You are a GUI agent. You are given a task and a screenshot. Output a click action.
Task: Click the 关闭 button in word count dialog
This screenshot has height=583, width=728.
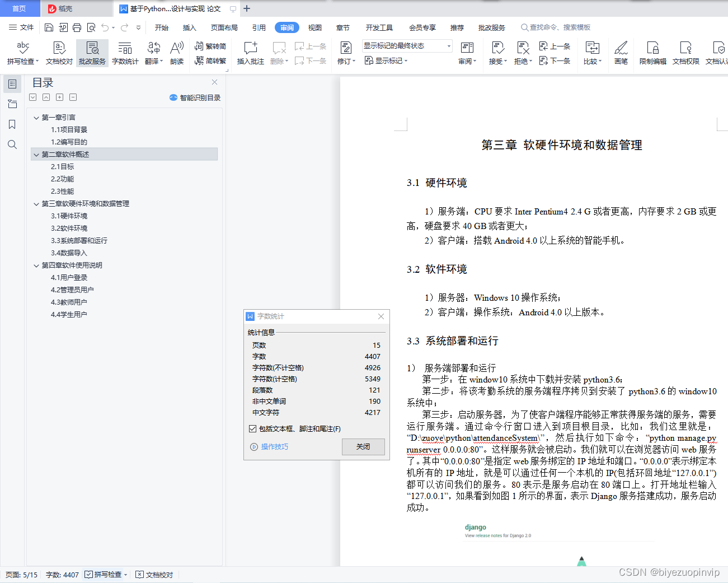click(363, 447)
